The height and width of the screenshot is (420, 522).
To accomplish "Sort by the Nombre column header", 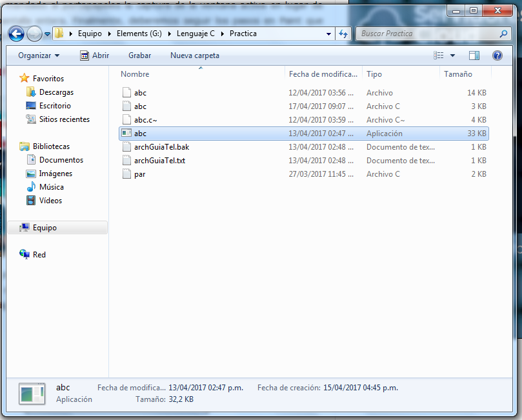I will (201, 74).
